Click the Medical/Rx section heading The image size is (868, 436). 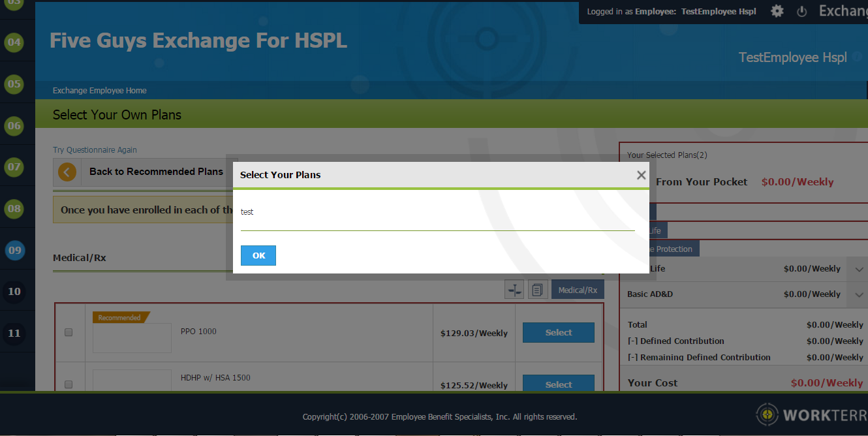(x=80, y=258)
